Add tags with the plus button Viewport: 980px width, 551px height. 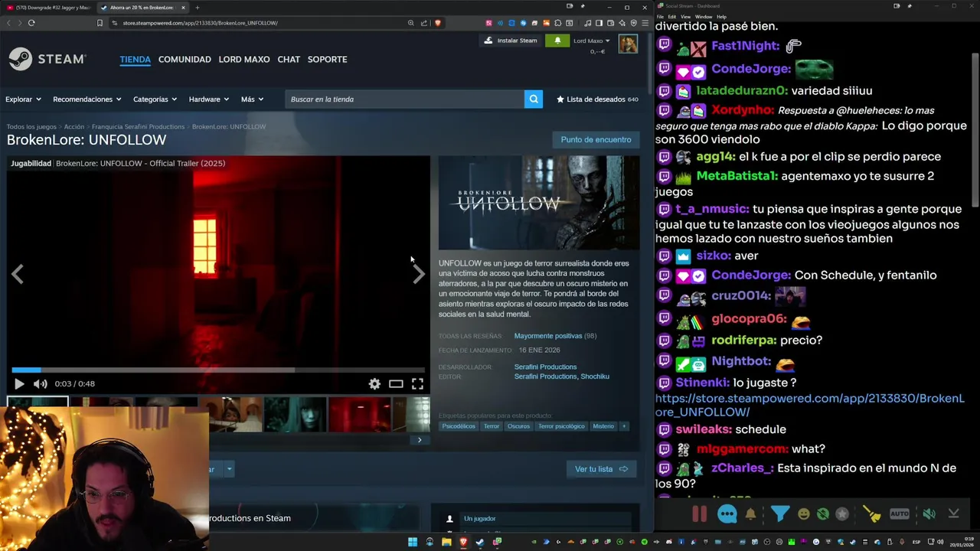[x=624, y=426]
